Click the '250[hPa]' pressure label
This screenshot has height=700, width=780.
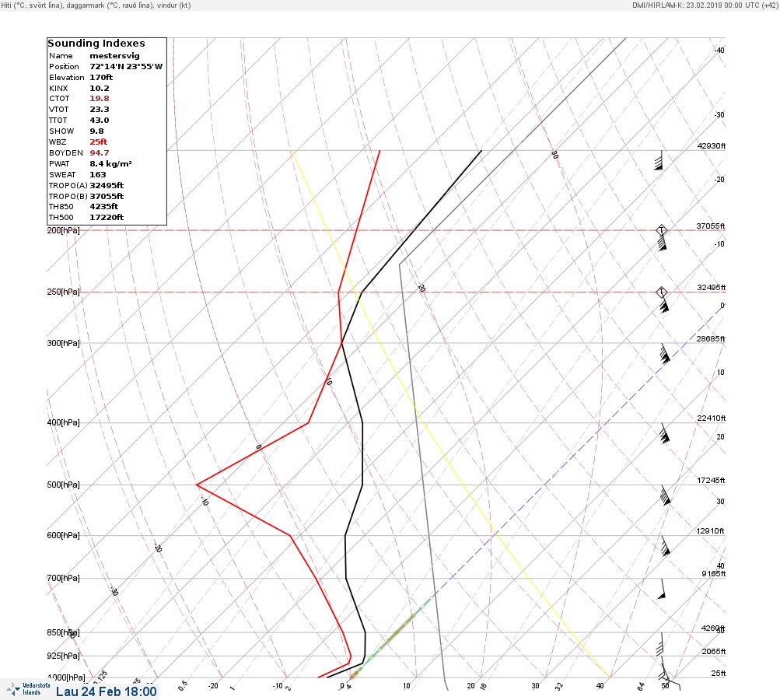click(63, 292)
